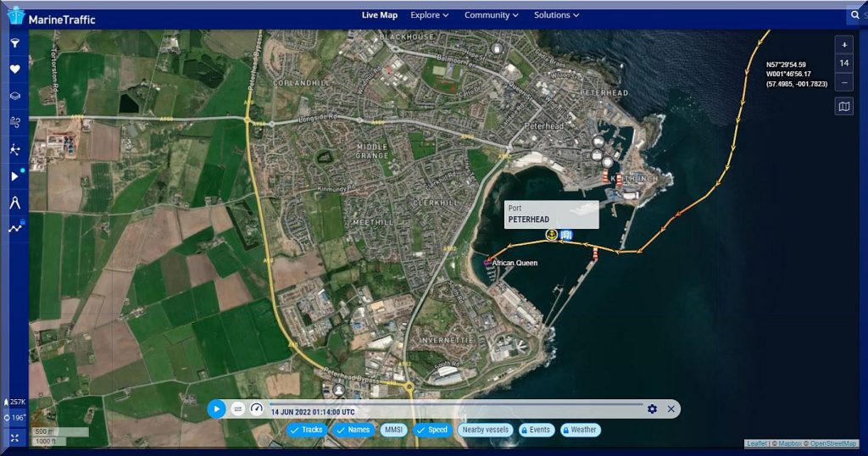The height and width of the screenshot is (456, 868).
Task: Open the vessel filter funnel icon
Action: pos(14,42)
